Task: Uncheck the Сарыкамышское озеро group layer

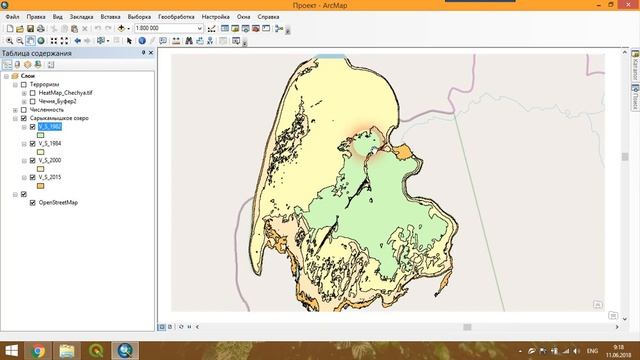Action: (24, 118)
